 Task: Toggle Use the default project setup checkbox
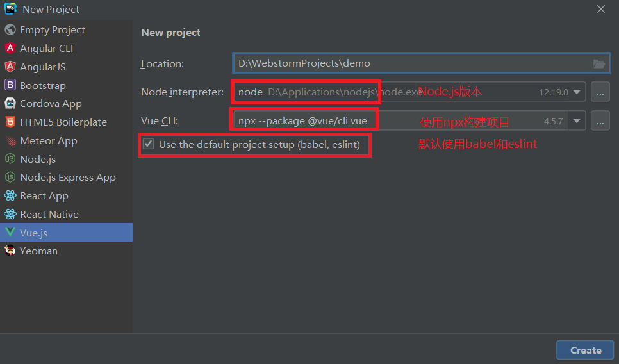149,144
